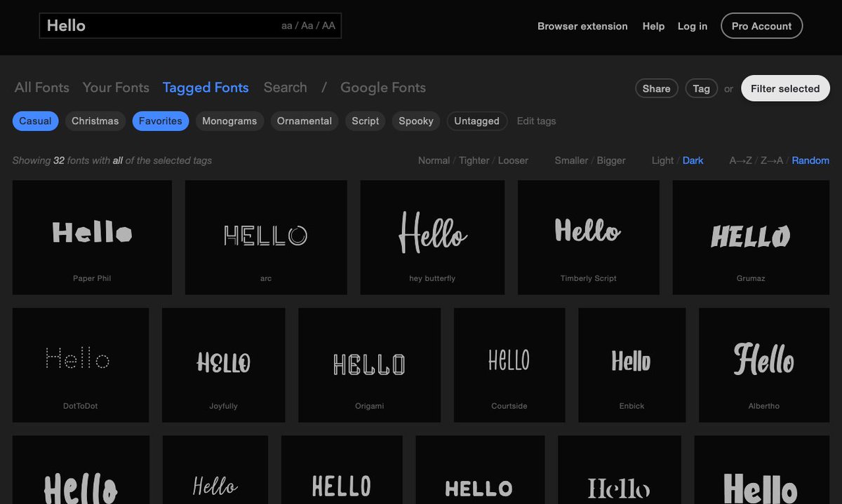Switch to the Your Fonts tab
842x504 pixels.
pos(116,88)
